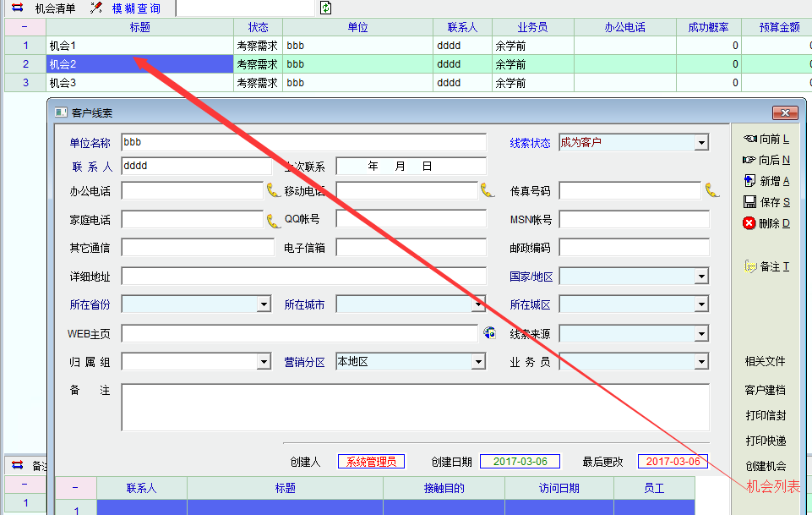Viewport: 812px width, 515px height.
Task: Expand the 营销分区 dropdown
Action: pyautogui.click(x=479, y=362)
